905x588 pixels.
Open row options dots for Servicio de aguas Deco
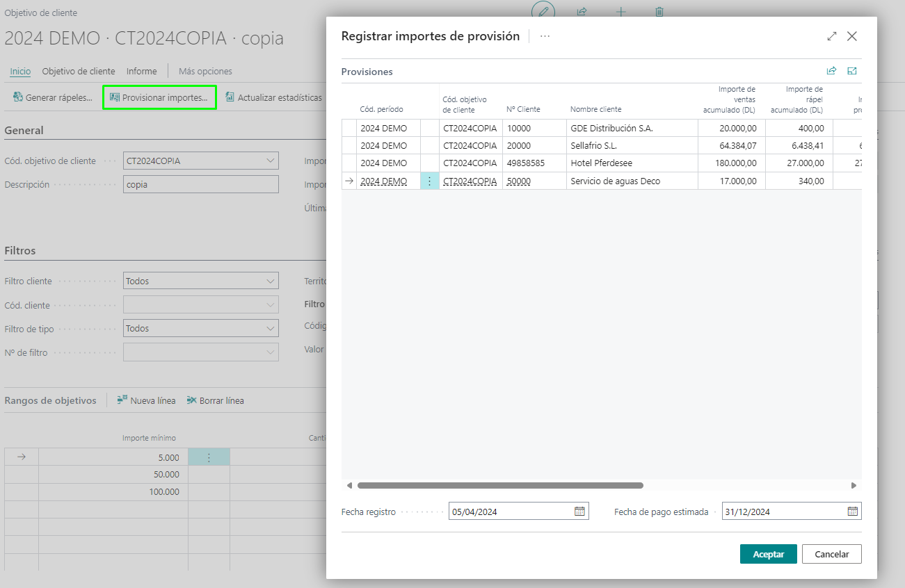(429, 181)
